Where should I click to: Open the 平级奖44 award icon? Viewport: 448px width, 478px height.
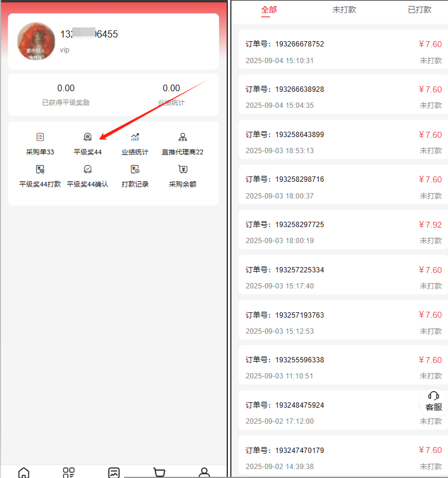pos(88,137)
